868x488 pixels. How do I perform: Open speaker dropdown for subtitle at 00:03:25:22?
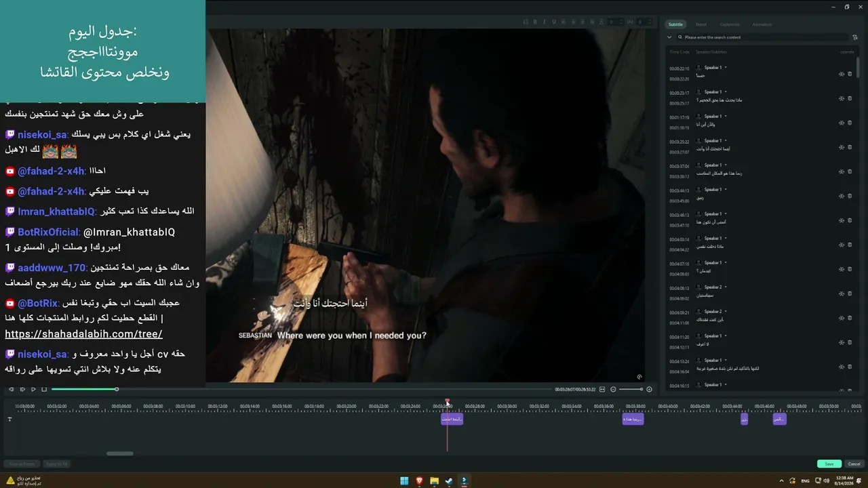726,141
